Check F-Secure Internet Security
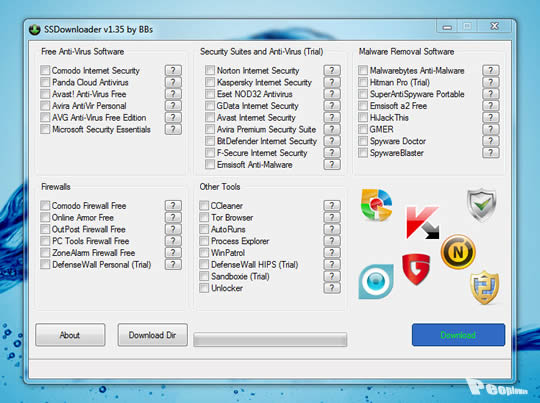 210,153
